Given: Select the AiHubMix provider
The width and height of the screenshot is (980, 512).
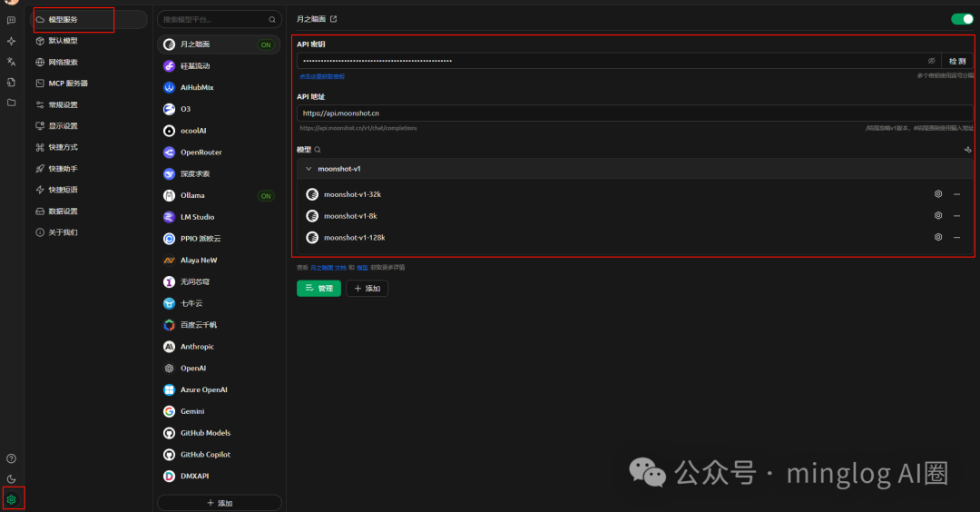Looking at the screenshot, I should click(219, 87).
